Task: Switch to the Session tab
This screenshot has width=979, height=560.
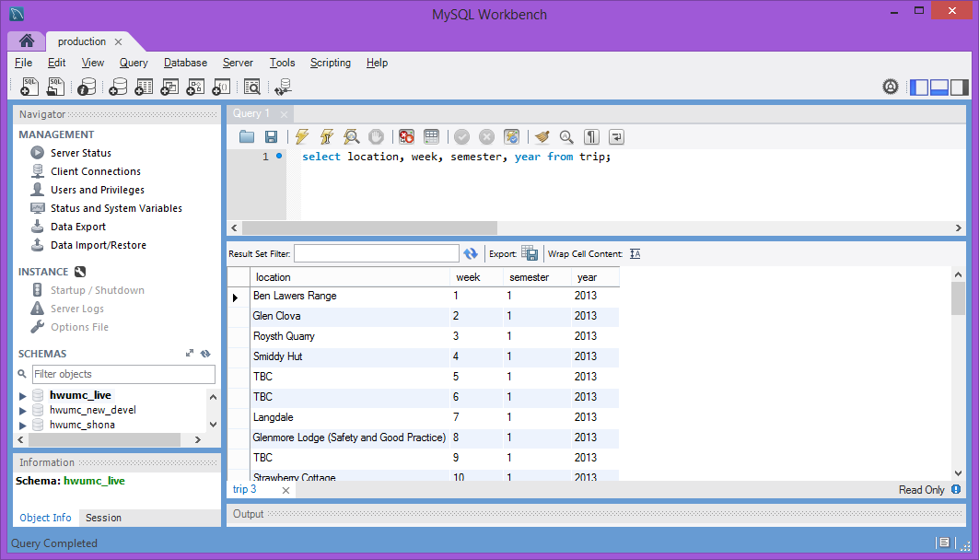Action: point(104,518)
